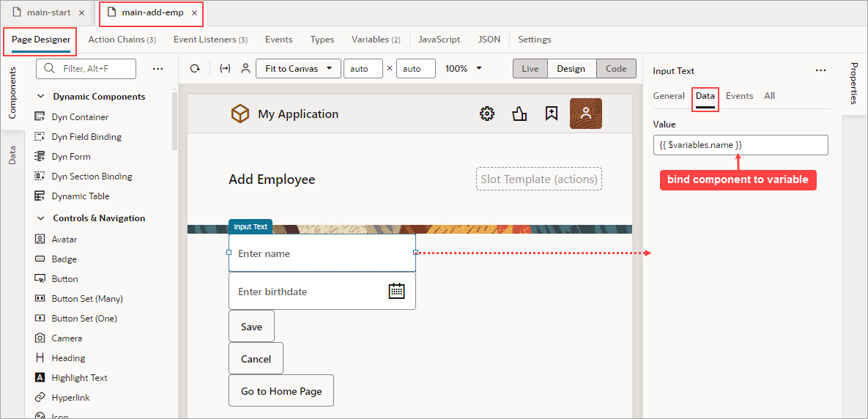Image resolution: width=868 pixels, height=419 pixels.
Task: Select the Button component icon
Action: tap(40, 279)
